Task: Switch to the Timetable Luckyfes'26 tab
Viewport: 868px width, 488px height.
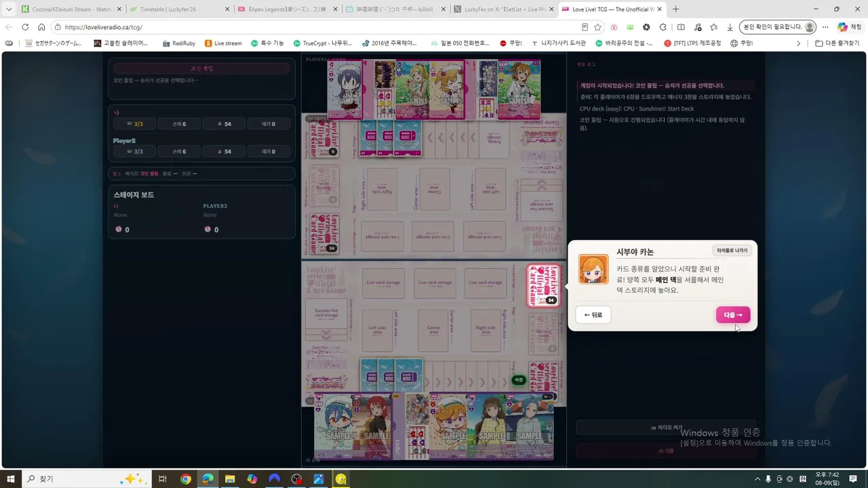Action: pyautogui.click(x=178, y=9)
